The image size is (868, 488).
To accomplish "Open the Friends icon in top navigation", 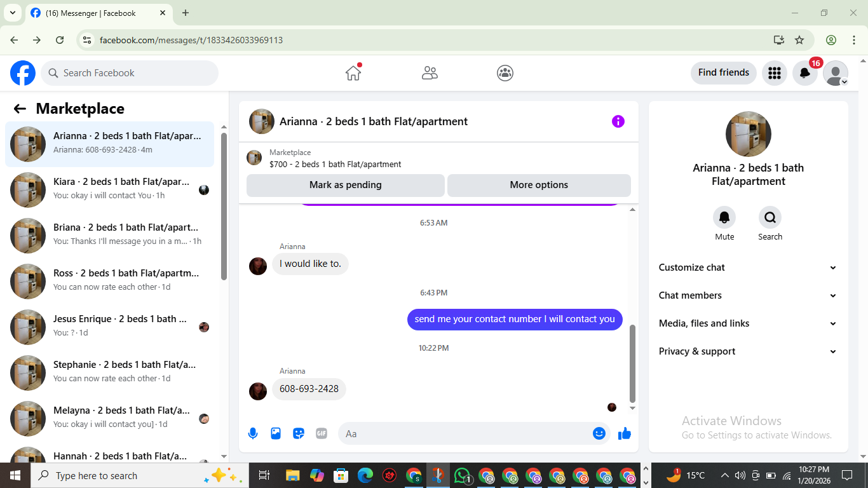I will (430, 73).
